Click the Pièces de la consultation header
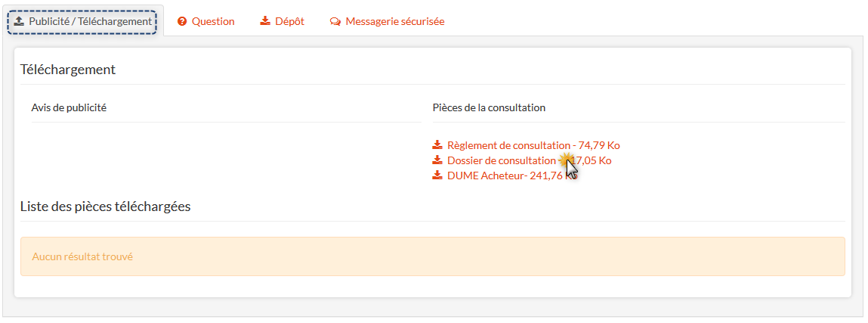868x323 pixels. point(489,107)
